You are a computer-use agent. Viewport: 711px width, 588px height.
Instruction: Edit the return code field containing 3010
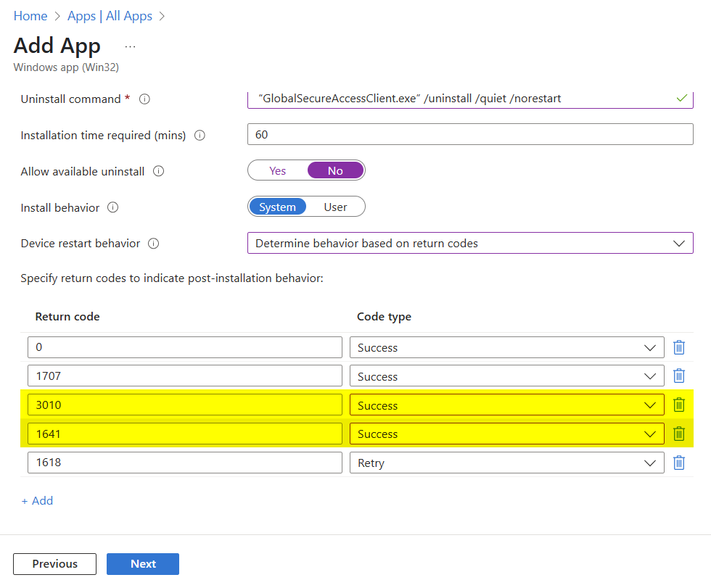185,405
